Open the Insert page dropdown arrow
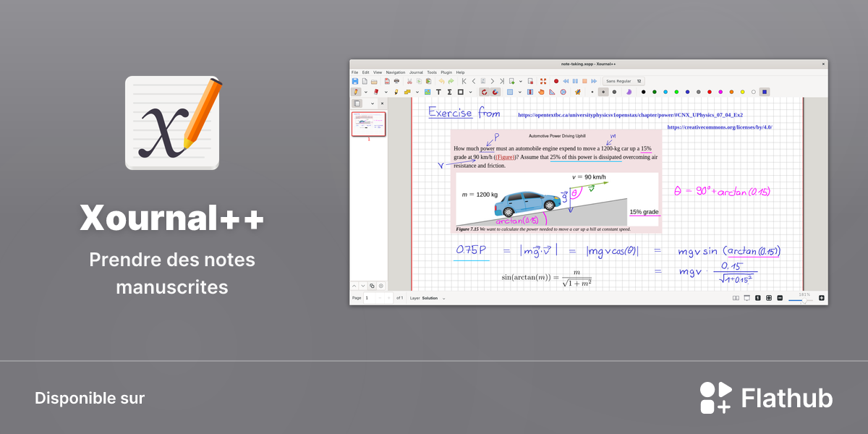Image resolution: width=868 pixels, height=434 pixels. [521, 81]
